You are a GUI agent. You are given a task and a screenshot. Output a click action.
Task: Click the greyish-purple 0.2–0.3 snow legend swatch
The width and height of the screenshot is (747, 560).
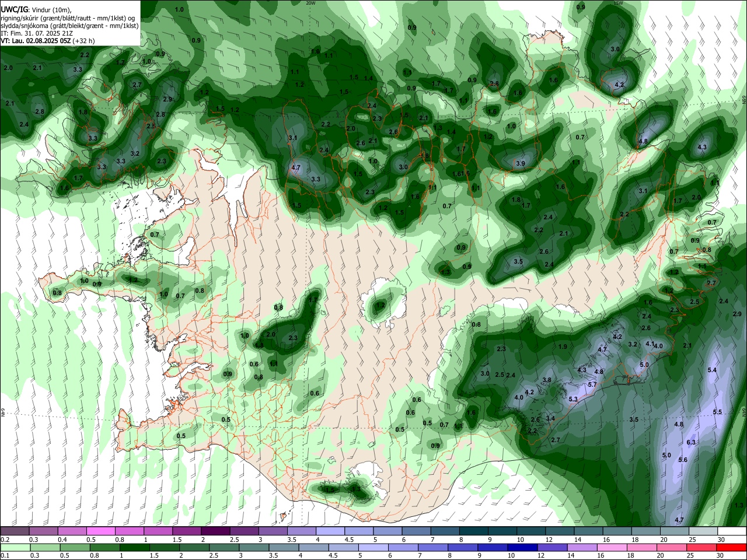point(15,531)
